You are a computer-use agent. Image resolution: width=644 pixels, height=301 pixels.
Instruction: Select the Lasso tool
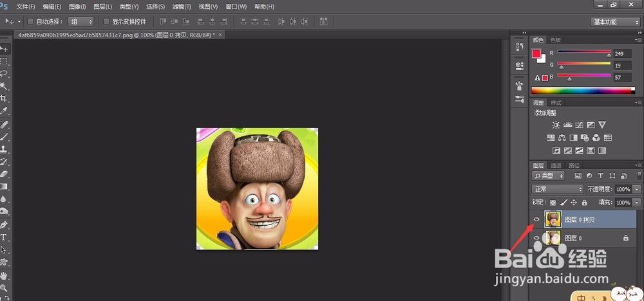(4, 74)
